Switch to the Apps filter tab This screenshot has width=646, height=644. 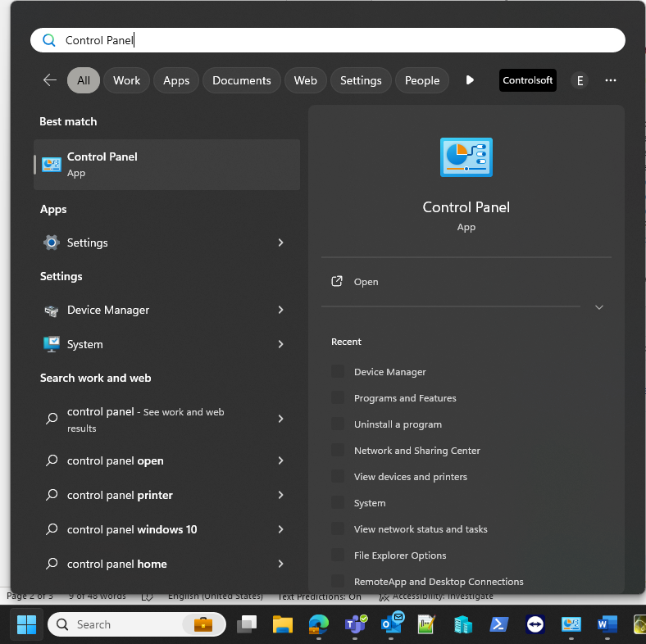(176, 80)
